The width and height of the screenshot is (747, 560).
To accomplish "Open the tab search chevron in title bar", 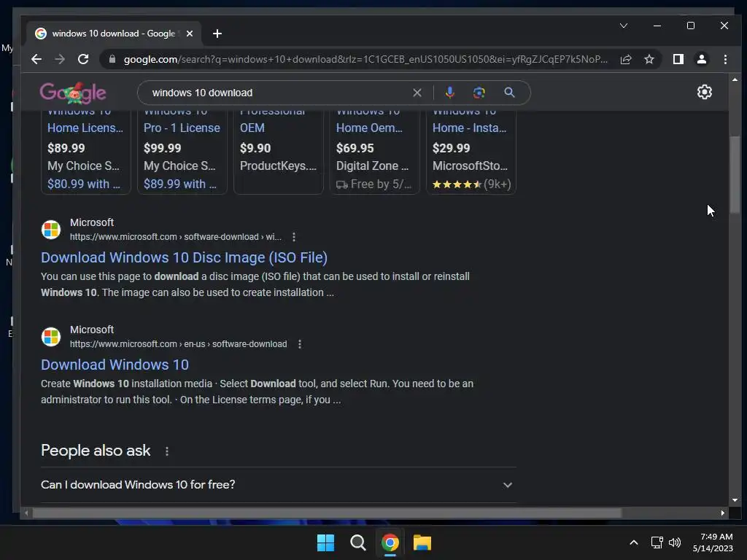I will tap(623, 26).
